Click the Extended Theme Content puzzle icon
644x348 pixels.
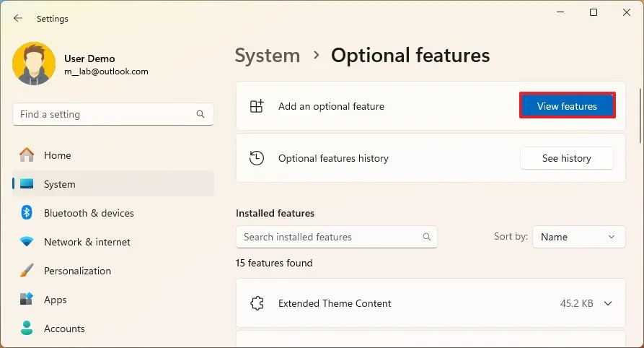coord(257,303)
